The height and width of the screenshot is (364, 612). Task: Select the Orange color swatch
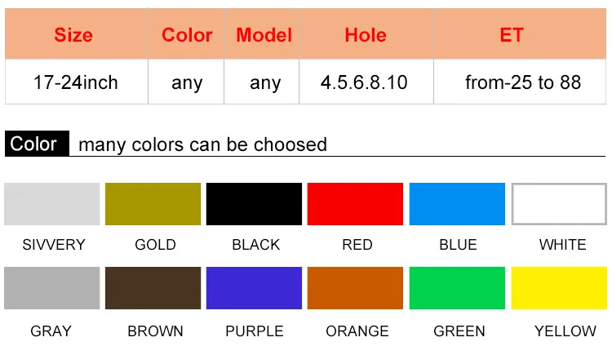click(355, 288)
